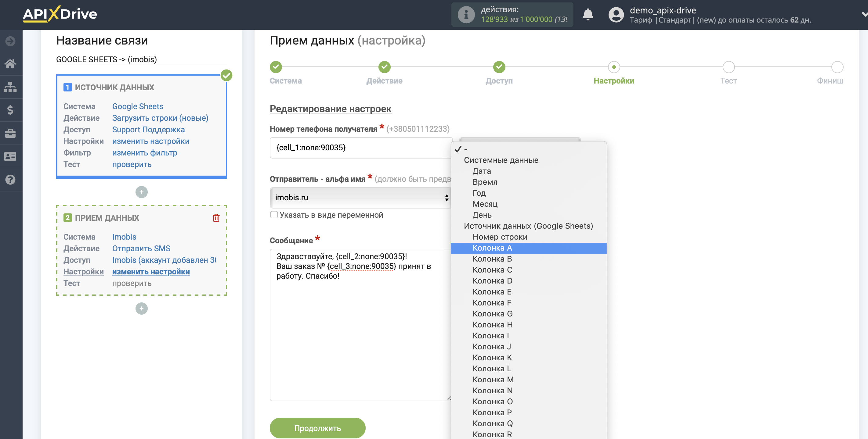The width and height of the screenshot is (868, 439).
Task: Select Месяц option in dropdown
Action: [529, 204]
